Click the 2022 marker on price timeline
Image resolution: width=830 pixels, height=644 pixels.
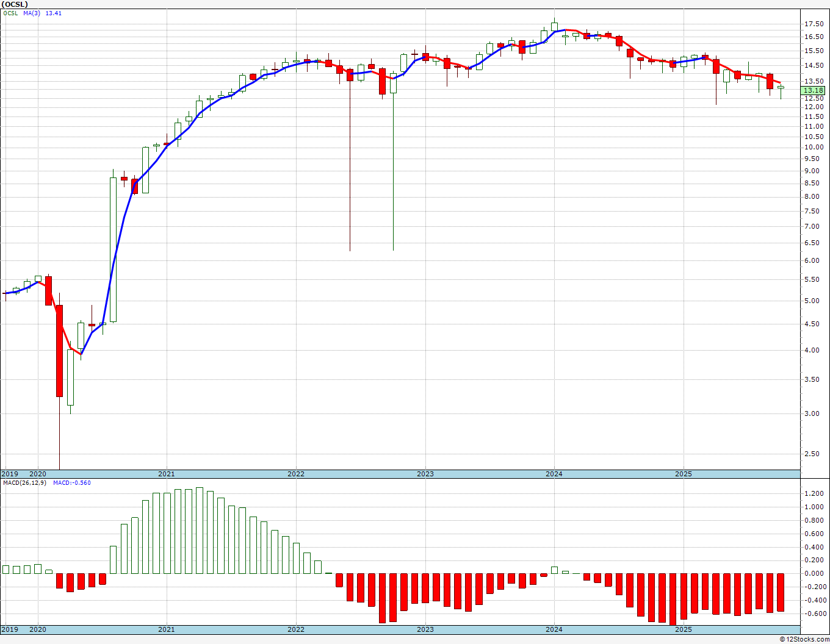click(x=296, y=474)
